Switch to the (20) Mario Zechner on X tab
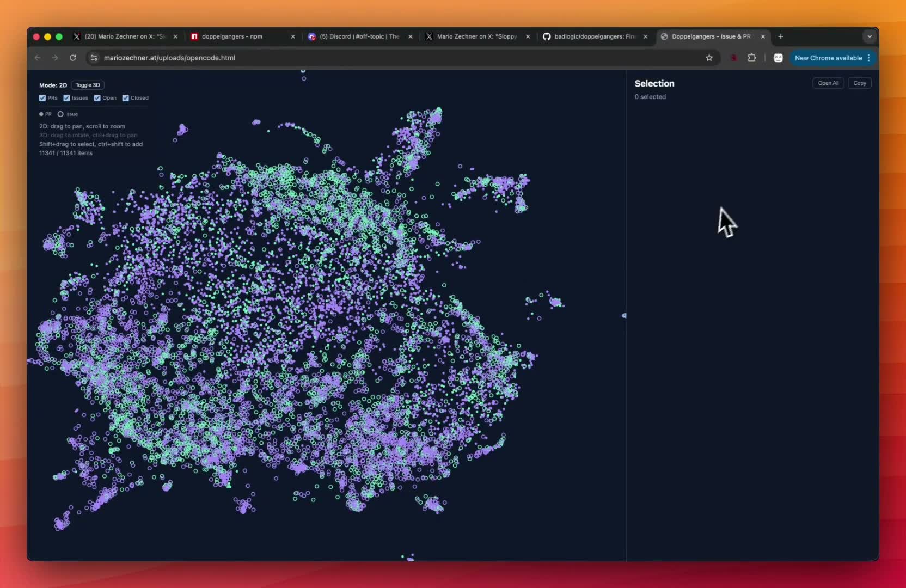 click(x=125, y=36)
